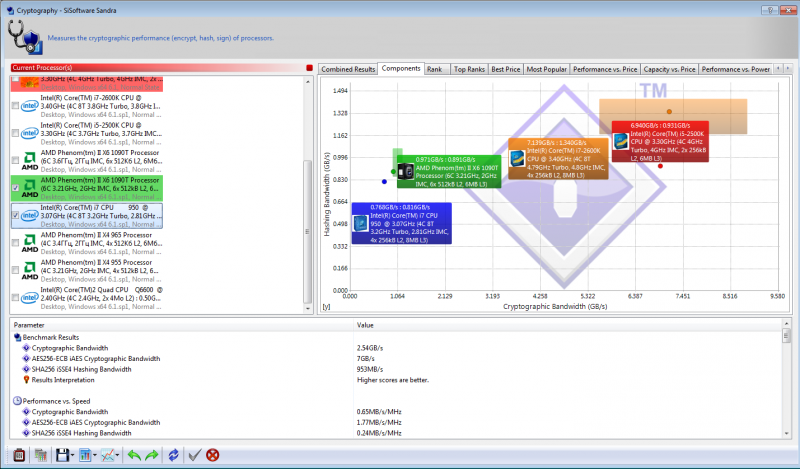Image resolution: width=800 pixels, height=469 pixels.
Task: Open the Rank tab
Action: [435, 69]
